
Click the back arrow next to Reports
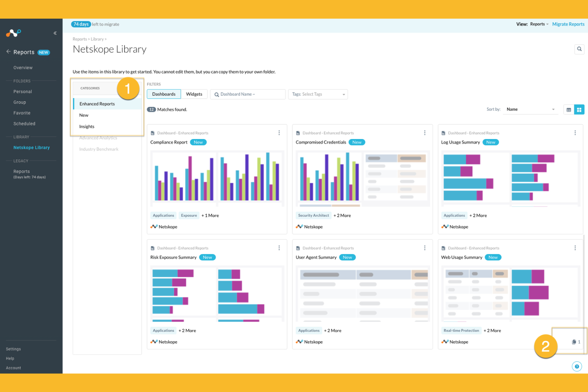coord(8,52)
